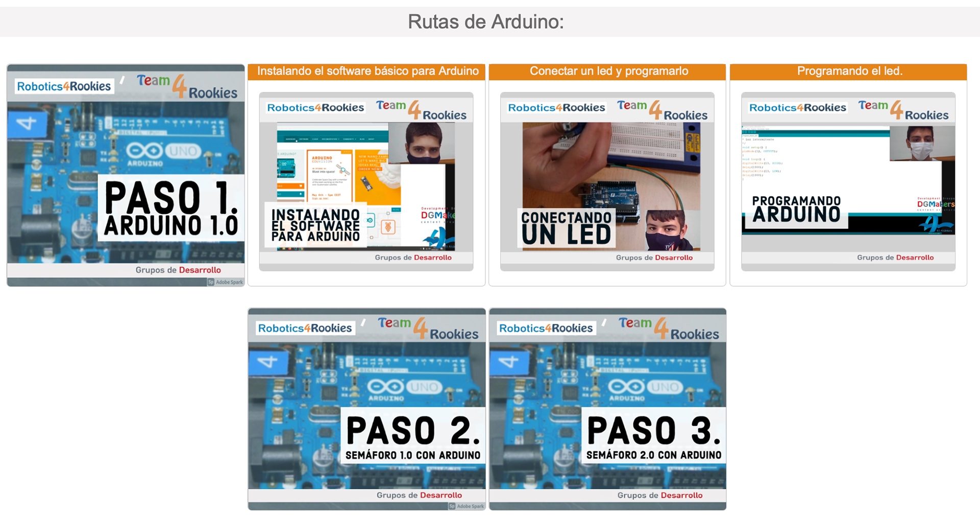Click the 'SEMÁFORO 2.0 CON ARDUINO' caption
The width and height of the screenshot is (980, 518).
pyautogui.click(x=654, y=455)
